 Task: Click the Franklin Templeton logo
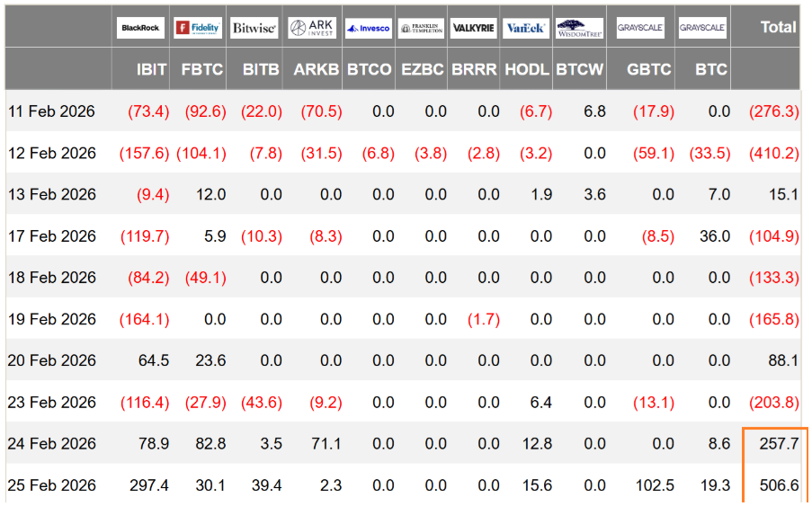[422, 28]
